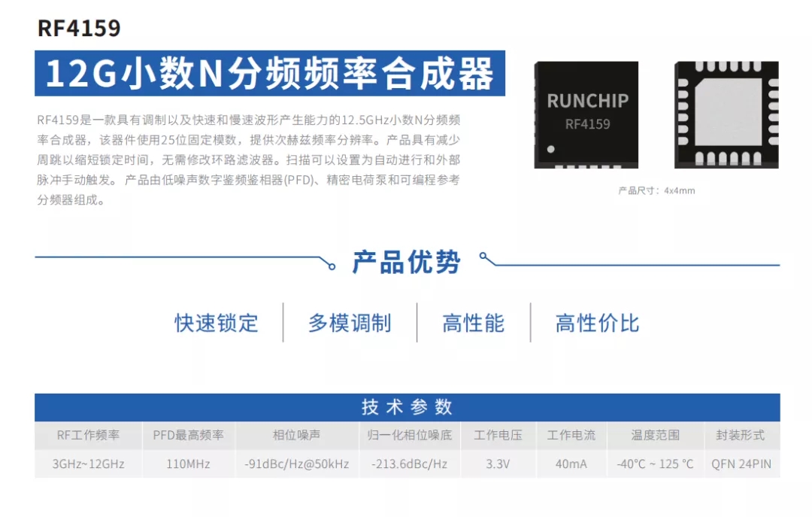Click the QFN 24PIN package cell
Screen dimensions: 812x517
point(741,464)
